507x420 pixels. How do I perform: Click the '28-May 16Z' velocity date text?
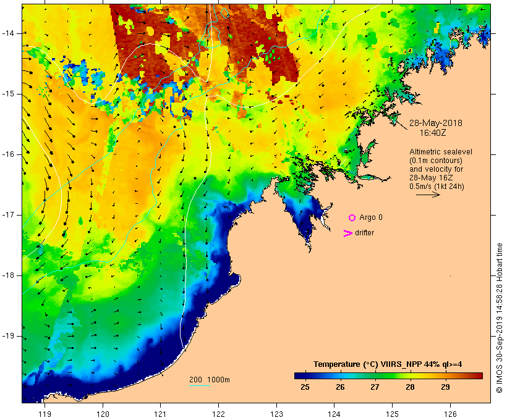[431, 178]
